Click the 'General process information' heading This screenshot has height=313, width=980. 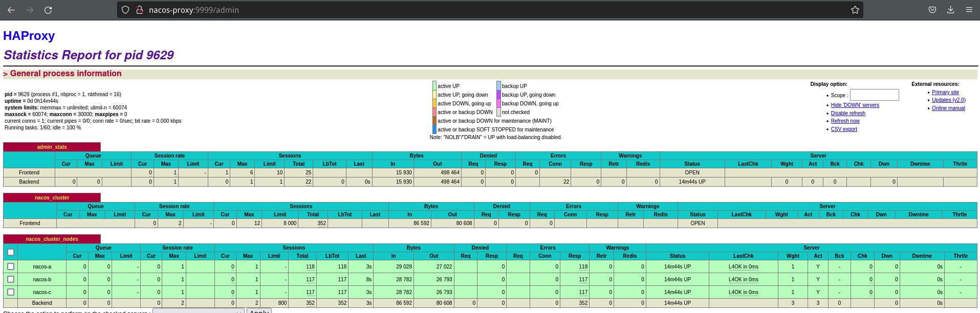(66, 74)
